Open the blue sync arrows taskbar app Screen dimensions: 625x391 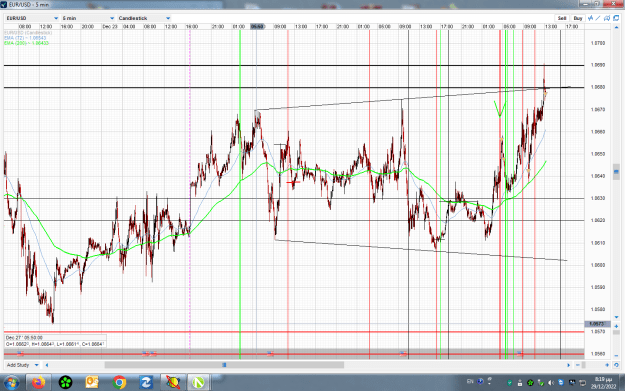146,383
